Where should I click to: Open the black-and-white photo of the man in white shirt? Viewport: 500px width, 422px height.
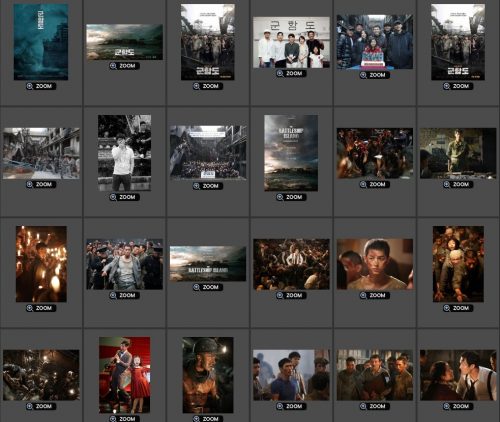click(124, 153)
